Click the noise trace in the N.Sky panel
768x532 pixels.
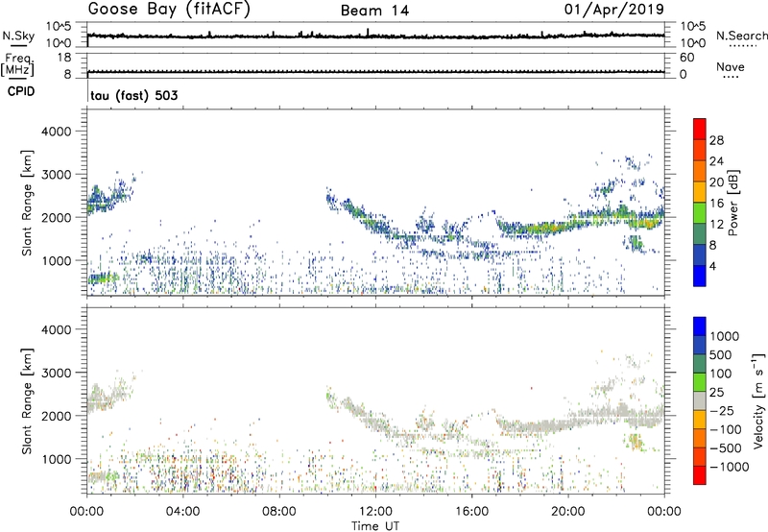point(375,36)
